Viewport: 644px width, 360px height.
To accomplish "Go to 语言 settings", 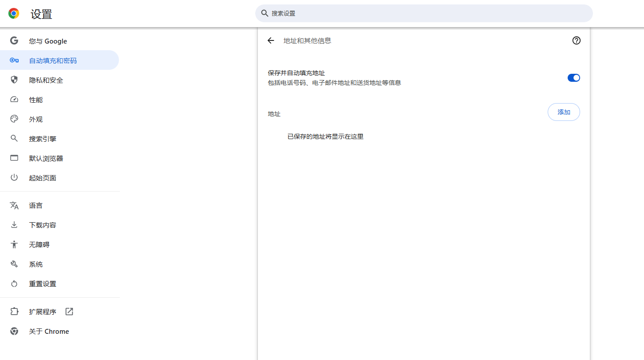I will click(x=60, y=205).
